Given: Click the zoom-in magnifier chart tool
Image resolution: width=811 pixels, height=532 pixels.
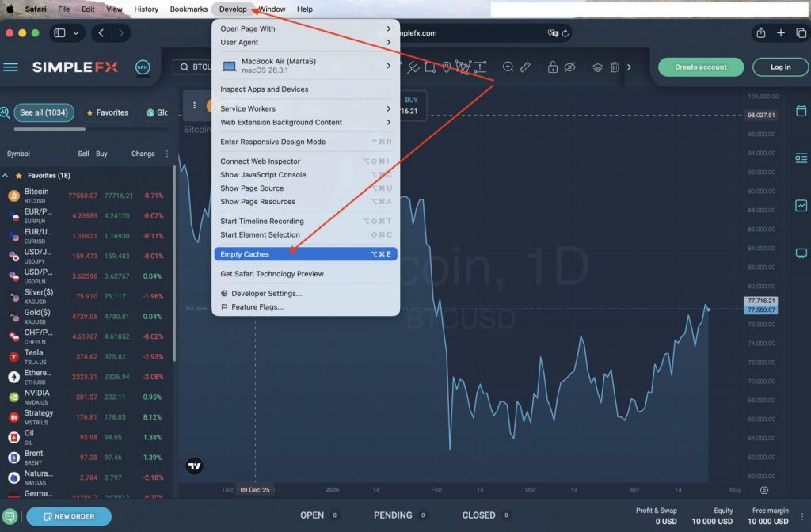Looking at the screenshot, I should tap(508, 67).
